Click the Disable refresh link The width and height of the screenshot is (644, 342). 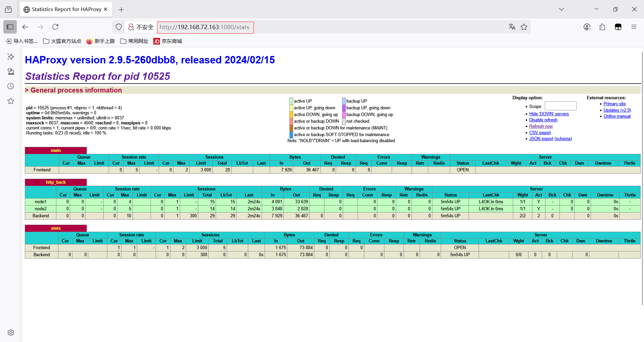pos(543,120)
